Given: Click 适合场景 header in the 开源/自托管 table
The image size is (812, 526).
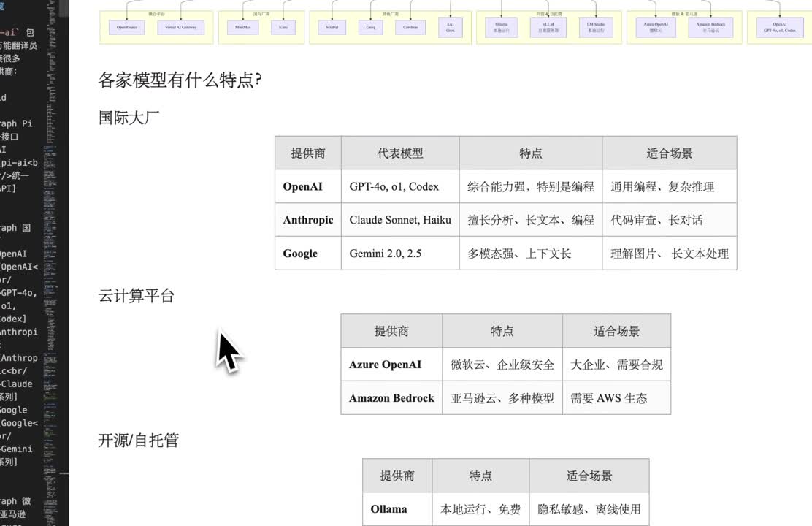Looking at the screenshot, I should point(589,475).
